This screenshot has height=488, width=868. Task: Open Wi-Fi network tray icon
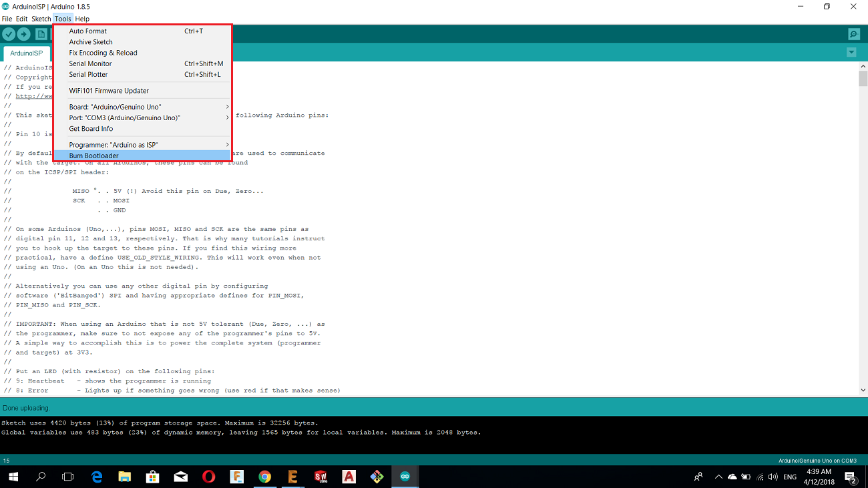(x=760, y=477)
